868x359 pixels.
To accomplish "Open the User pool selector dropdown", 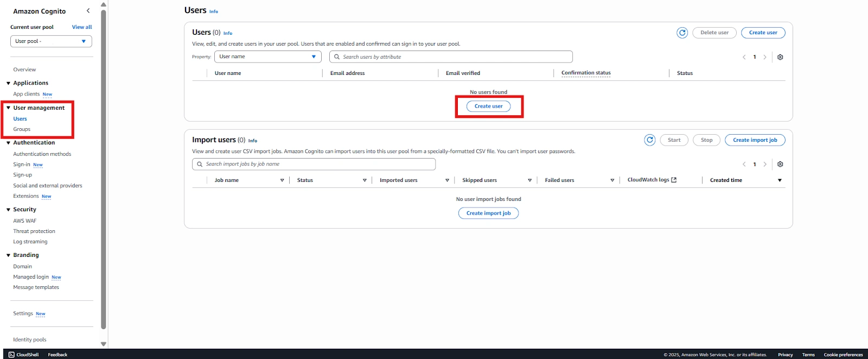I will coord(51,41).
